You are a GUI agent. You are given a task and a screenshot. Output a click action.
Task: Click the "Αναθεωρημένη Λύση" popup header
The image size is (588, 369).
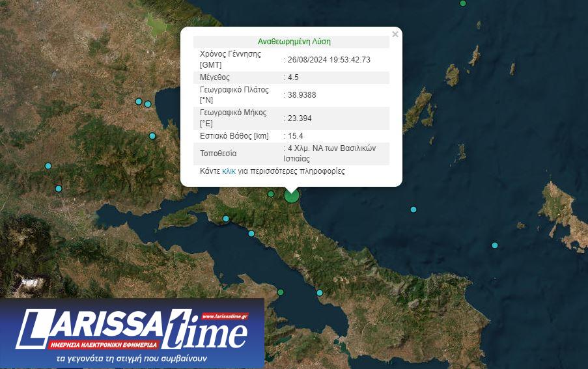[294, 42]
